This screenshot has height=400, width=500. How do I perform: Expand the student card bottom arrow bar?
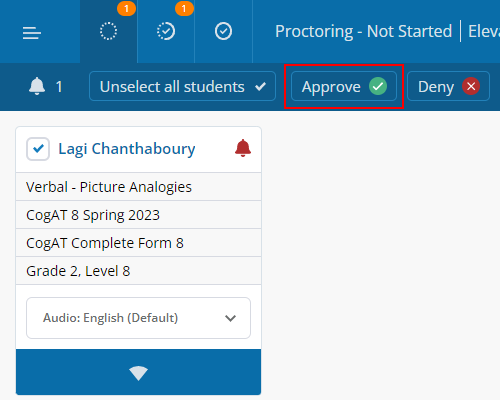coord(138,372)
